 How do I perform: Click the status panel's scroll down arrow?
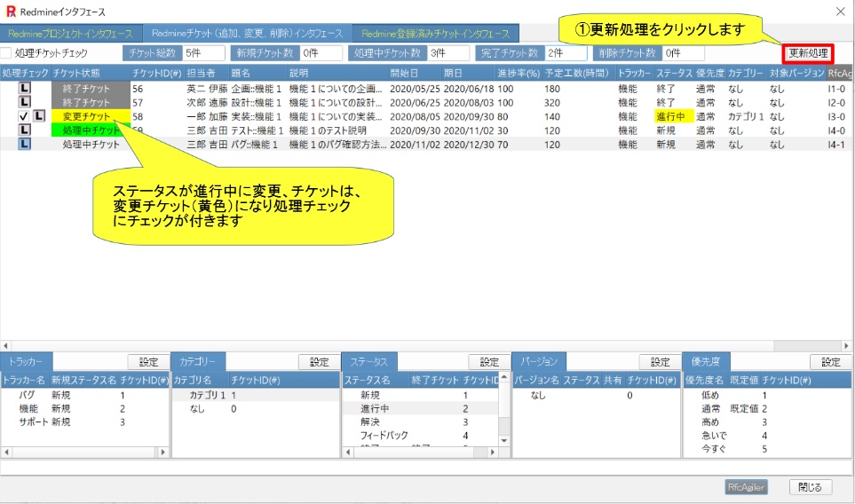pos(503,440)
